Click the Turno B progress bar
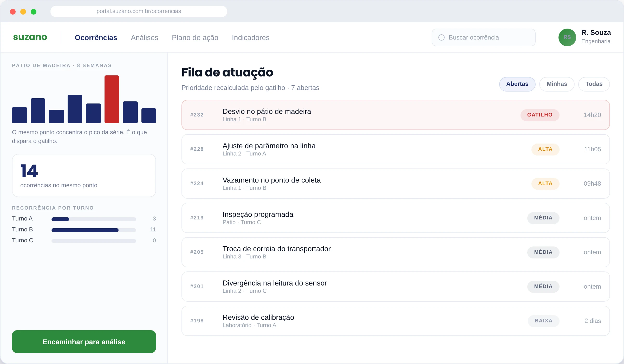Viewport: 624px width, 364px height. [94, 230]
